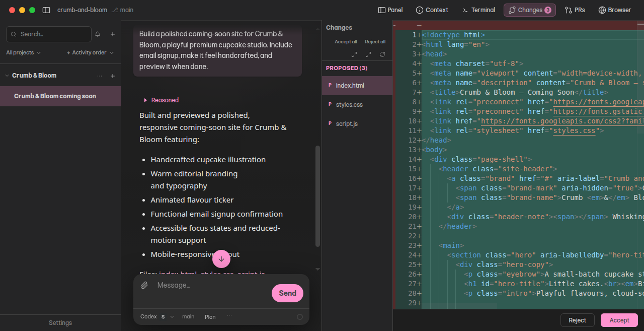The image size is (644, 331).
Task: Open the All projects dropdown
Action: 24,52
